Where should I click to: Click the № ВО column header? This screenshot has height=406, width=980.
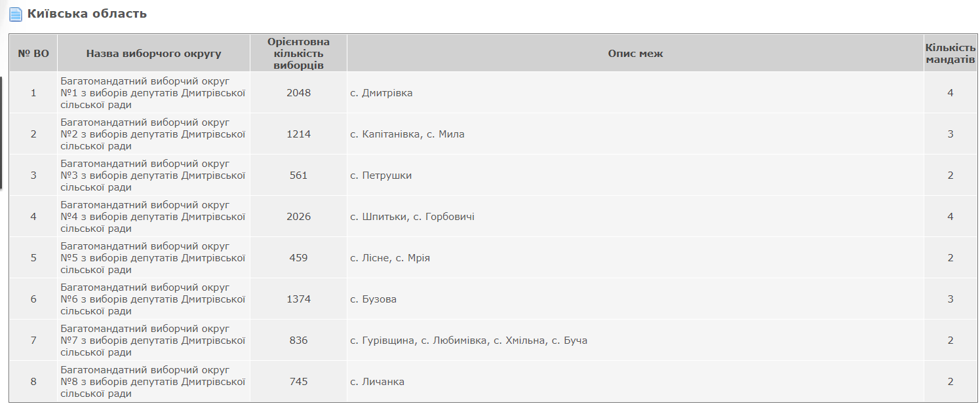point(33,54)
